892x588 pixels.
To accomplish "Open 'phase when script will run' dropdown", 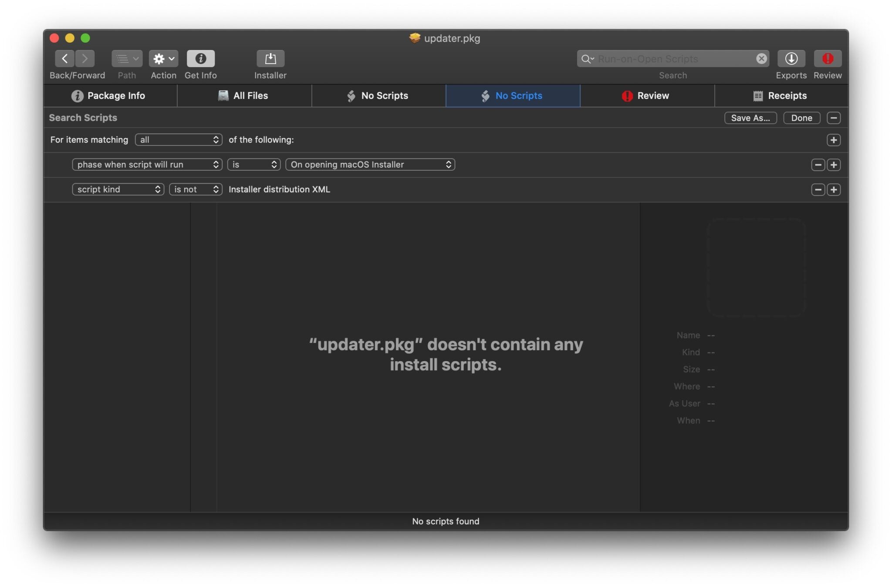I will [147, 165].
